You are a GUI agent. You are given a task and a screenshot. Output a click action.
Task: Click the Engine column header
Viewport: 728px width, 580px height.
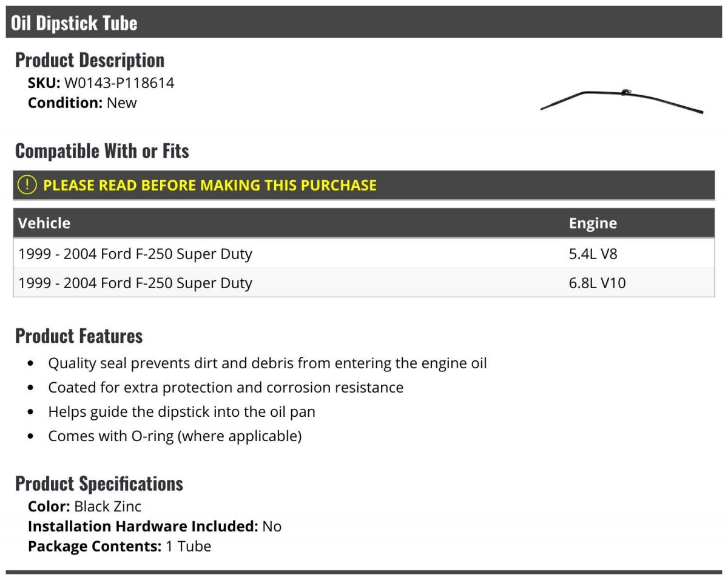pos(593,223)
